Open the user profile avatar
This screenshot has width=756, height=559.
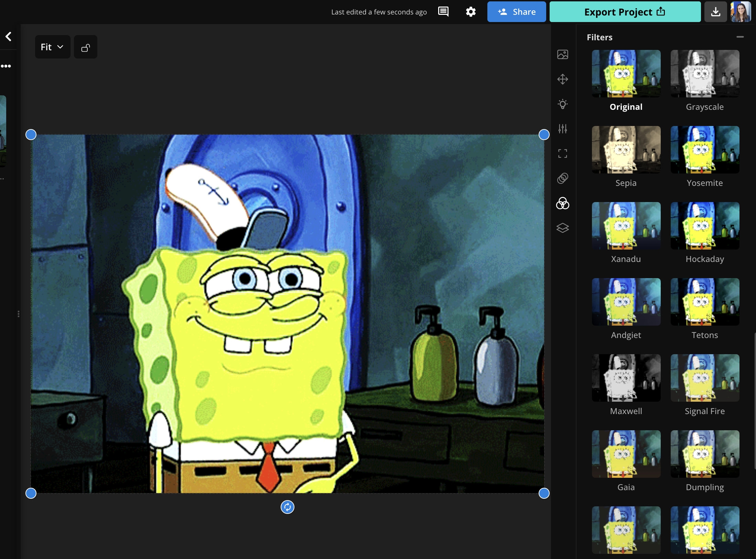tap(741, 12)
